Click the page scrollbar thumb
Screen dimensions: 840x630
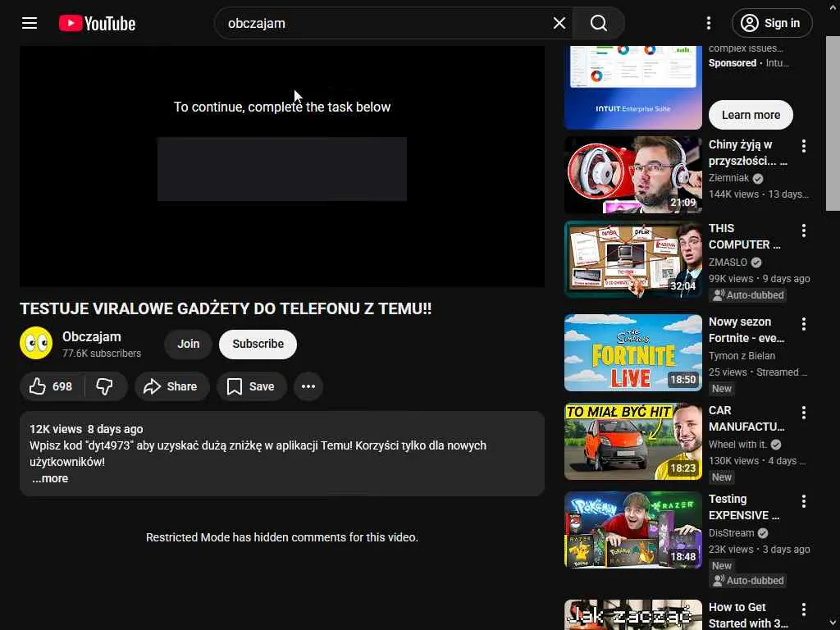833,123
